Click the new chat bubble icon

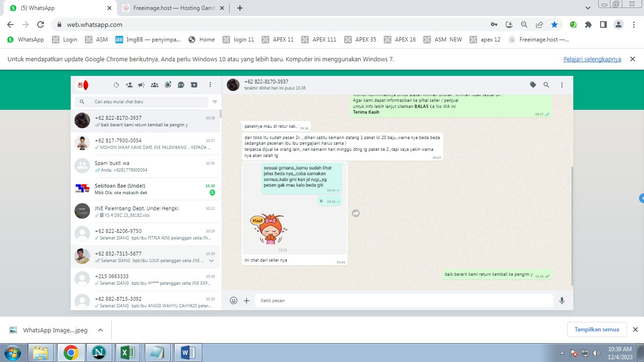coord(181,85)
